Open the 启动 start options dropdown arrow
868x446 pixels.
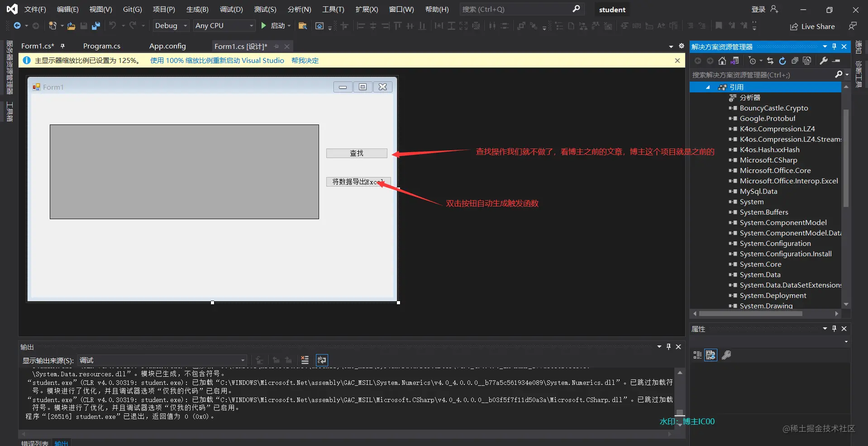[x=289, y=26]
